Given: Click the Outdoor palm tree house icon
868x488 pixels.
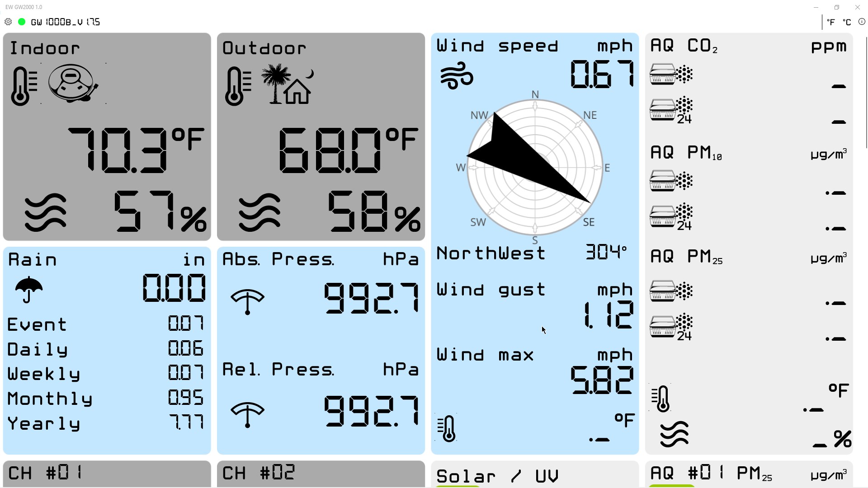Looking at the screenshot, I should (287, 84).
